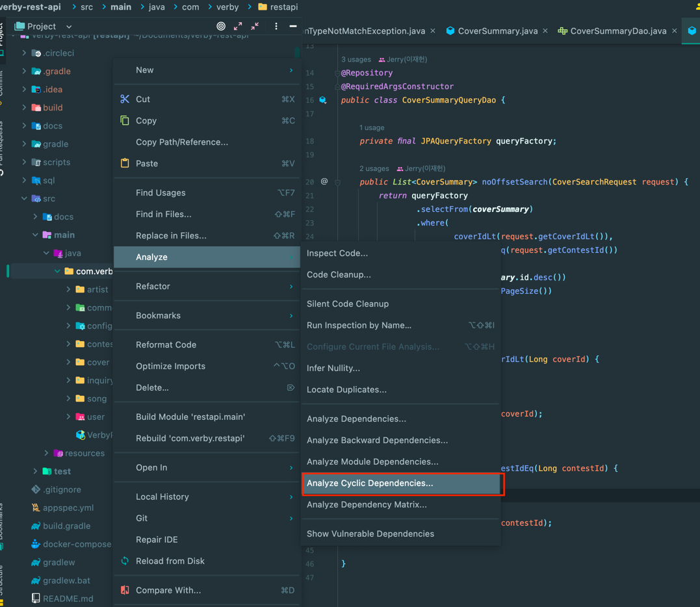Click the gradlew.bat file icon
The height and width of the screenshot is (607, 700).
point(36,580)
